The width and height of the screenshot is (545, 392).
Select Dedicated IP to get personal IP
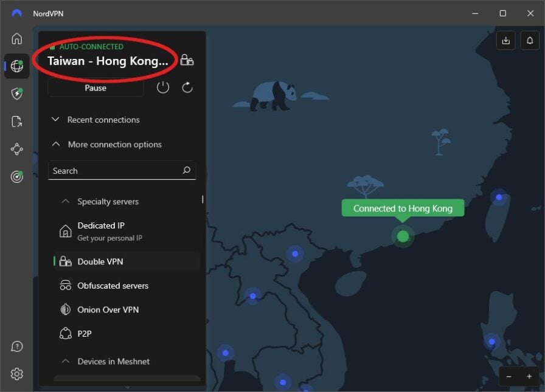click(101, 231)
